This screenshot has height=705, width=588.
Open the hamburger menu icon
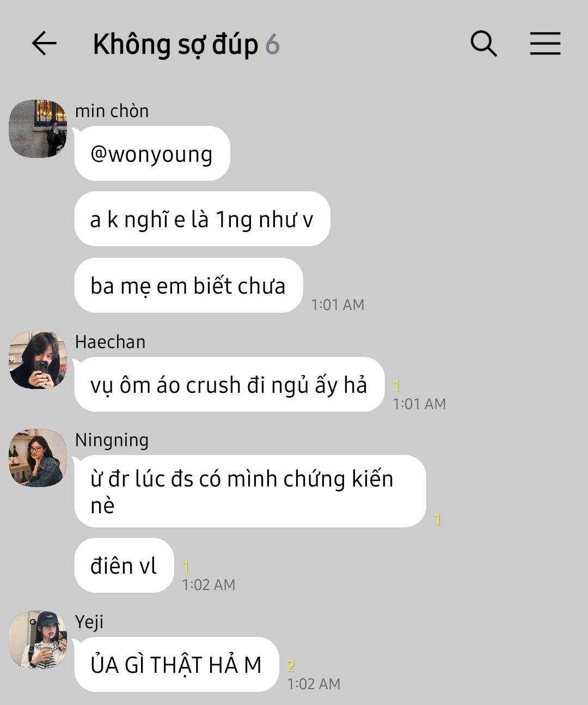545,44
